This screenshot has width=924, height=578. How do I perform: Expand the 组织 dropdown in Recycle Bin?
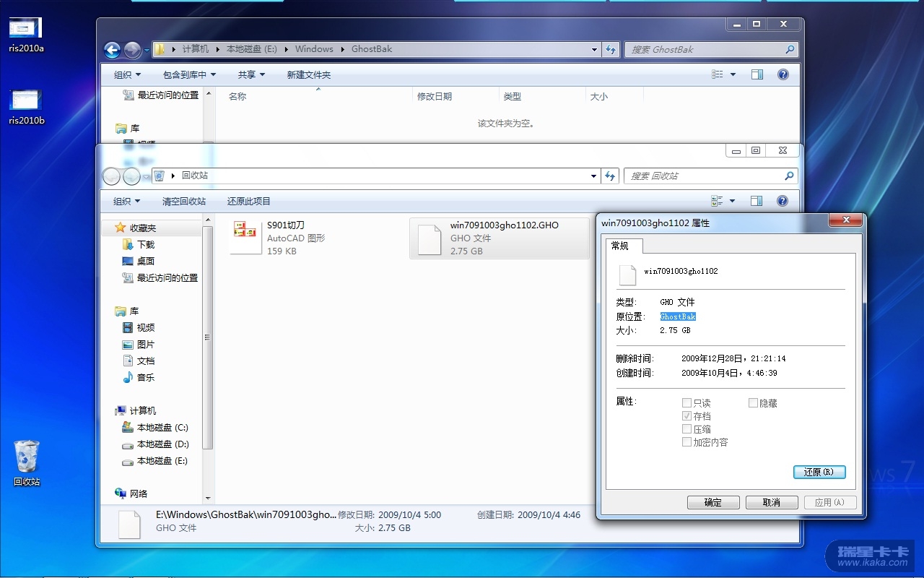(x=126, y=202)
